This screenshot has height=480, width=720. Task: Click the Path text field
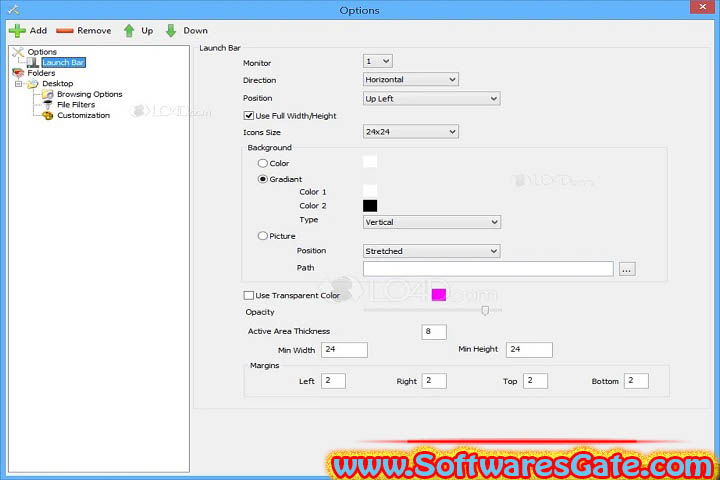488,269
